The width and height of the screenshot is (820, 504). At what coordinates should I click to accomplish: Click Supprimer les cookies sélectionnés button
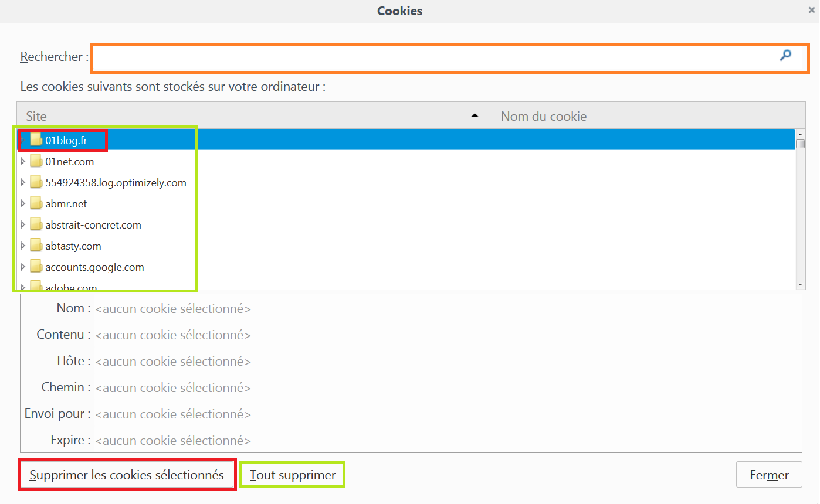click(127, 475)
